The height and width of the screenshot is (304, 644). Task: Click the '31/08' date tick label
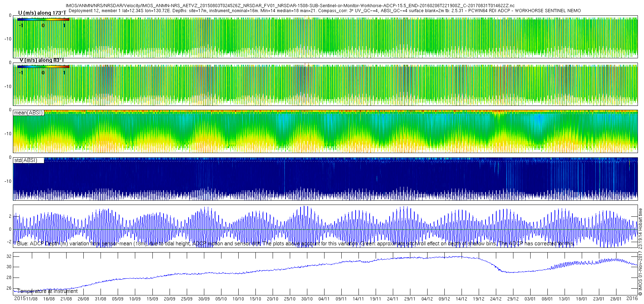(x=100, y=299)
